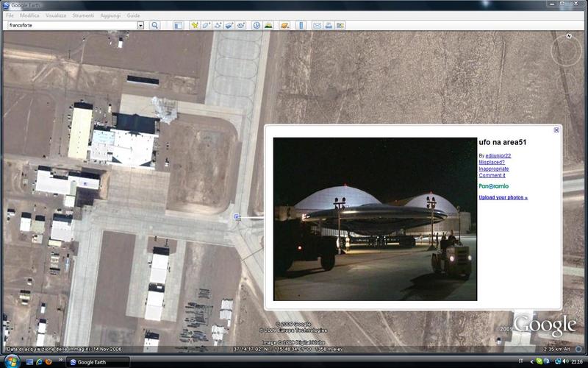Click the Panoramio photo placemark on map
The height and width of the screenshot is (368, 588).
pyautogui.click(x=237, y=216)
